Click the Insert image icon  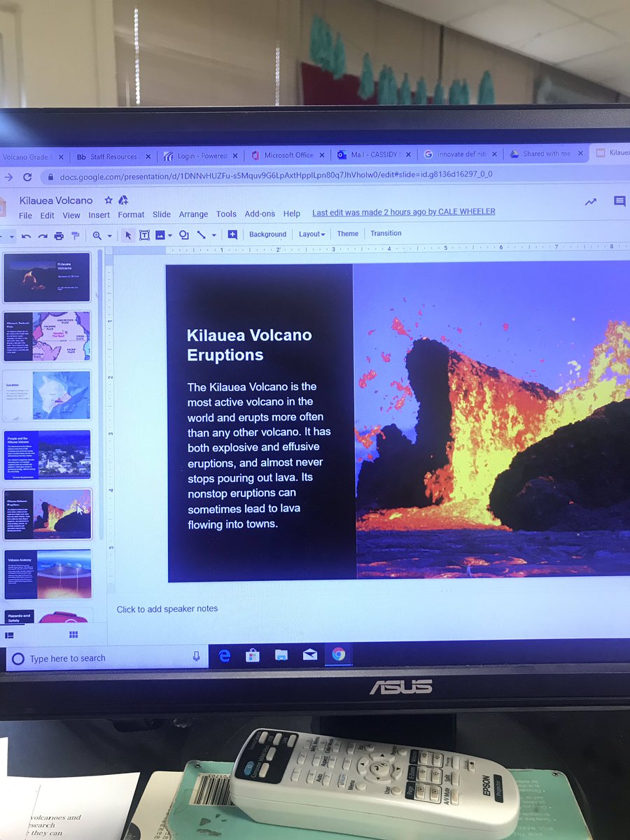[160, 235]
